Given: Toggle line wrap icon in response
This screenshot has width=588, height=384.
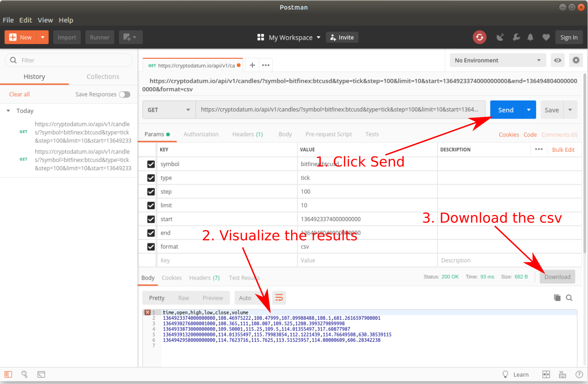Looking at the screenshot, I should (279, 298).
